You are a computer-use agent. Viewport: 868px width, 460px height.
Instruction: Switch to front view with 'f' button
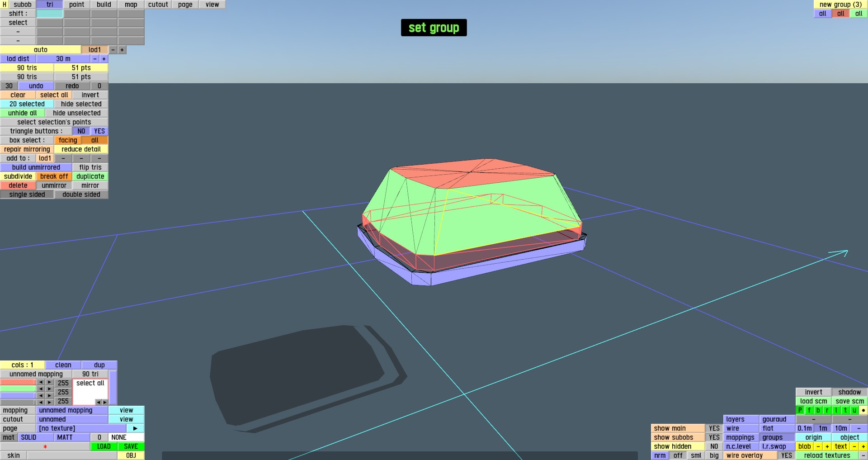tap(809, 410)
